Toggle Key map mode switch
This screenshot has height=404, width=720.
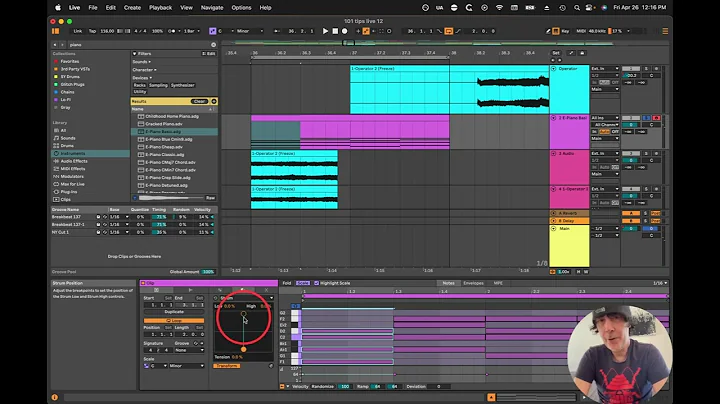[x=563, y=31]
